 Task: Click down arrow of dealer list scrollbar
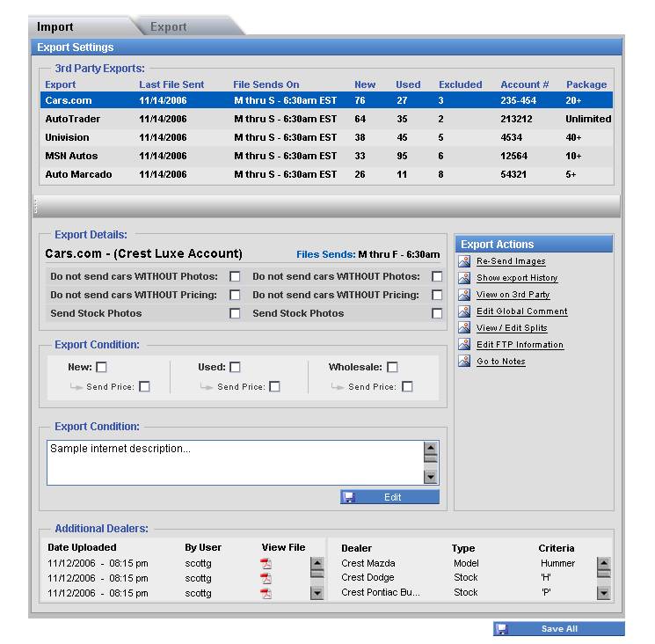604,593
